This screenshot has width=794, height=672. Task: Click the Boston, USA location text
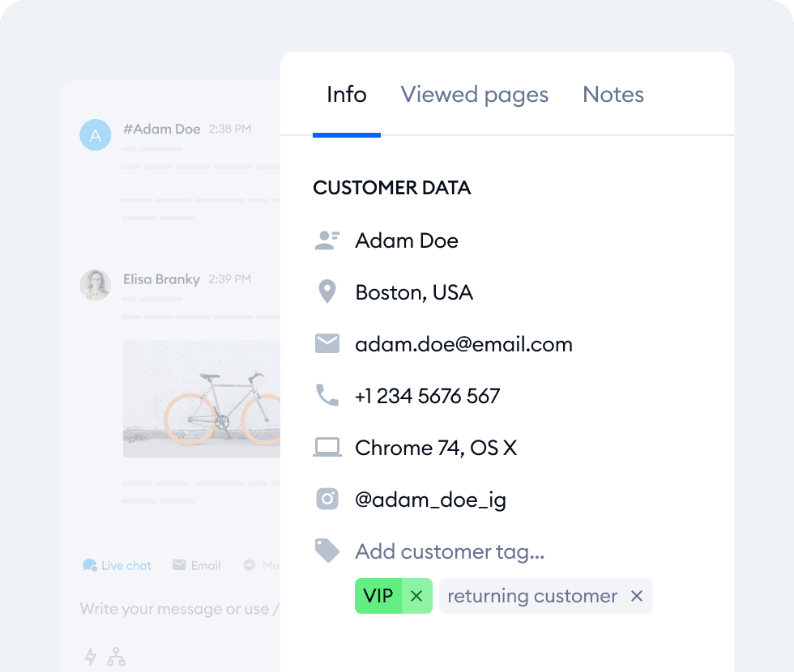(x=414, y=292)
